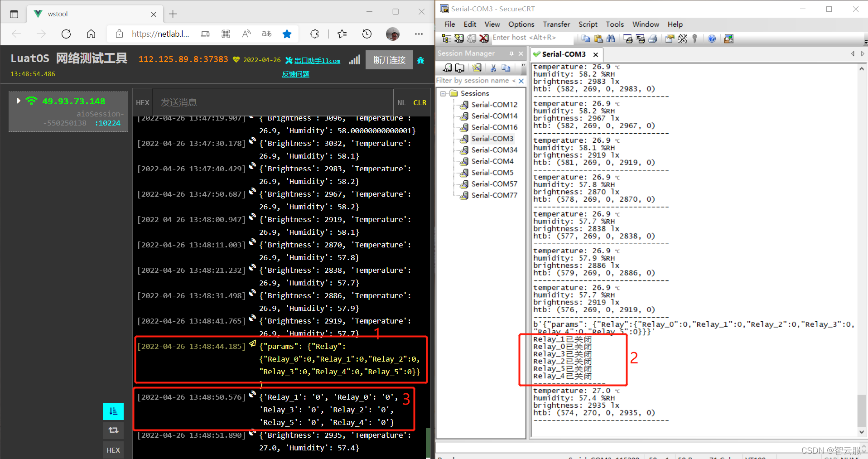Screen dimensions: 868x459
Task: Open the File menu in SecureCRT
Action: [x=450, y=24]
